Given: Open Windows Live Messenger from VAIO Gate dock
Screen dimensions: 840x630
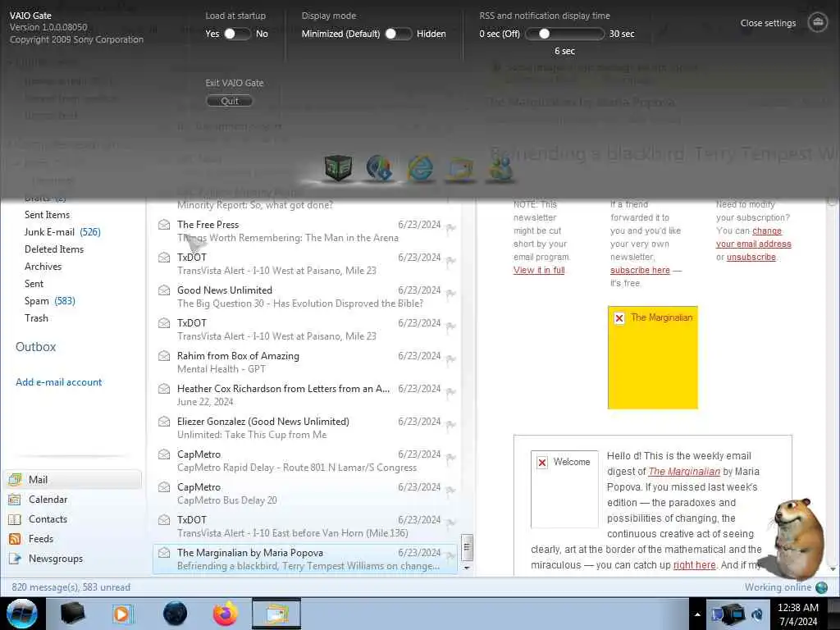Looking at the screenshot, I should (x=500, y=168).
